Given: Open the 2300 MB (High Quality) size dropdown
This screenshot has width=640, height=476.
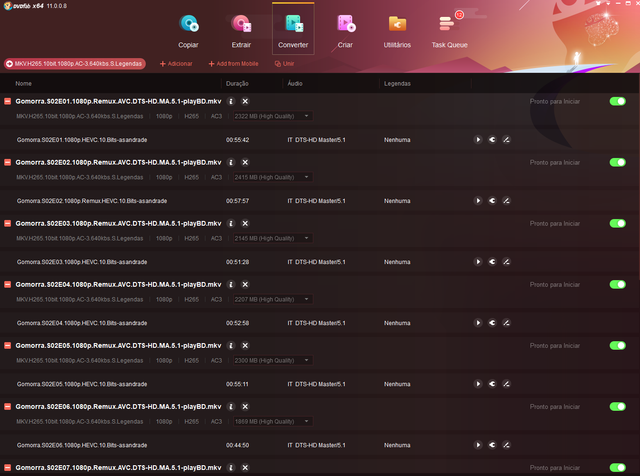Looking at the screenshot, I should tap(273, 360).
